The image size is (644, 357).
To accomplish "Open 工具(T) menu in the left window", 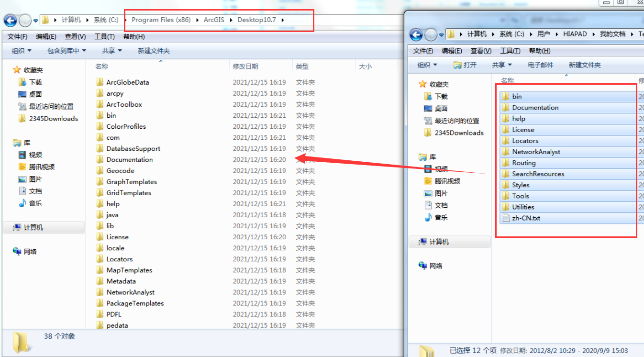I will 104,37.
